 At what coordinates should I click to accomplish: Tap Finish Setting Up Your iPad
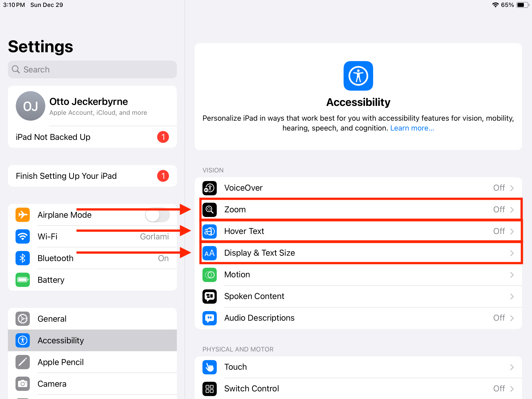pos(92,176)
